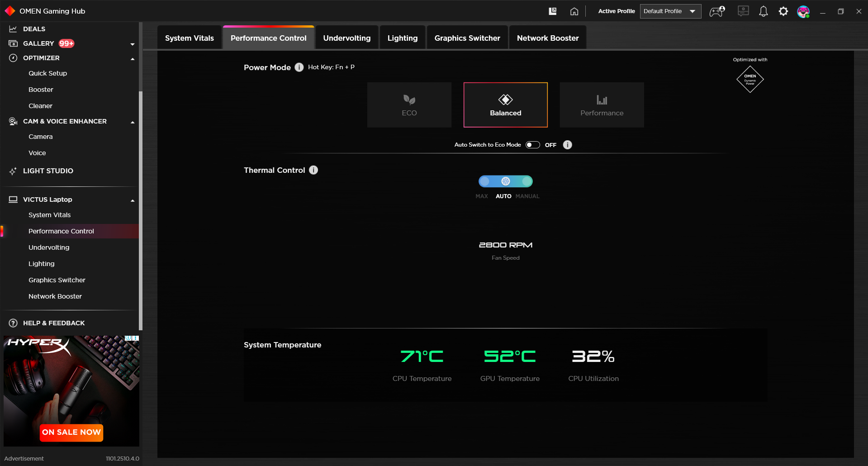Open the Home icon in the title bar

pos(574,11)
